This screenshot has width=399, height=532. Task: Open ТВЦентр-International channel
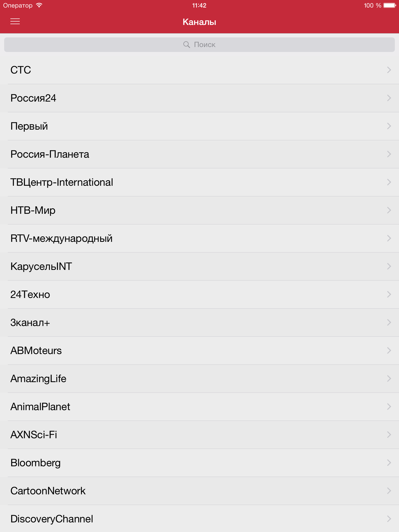click(x=199, y=182)
